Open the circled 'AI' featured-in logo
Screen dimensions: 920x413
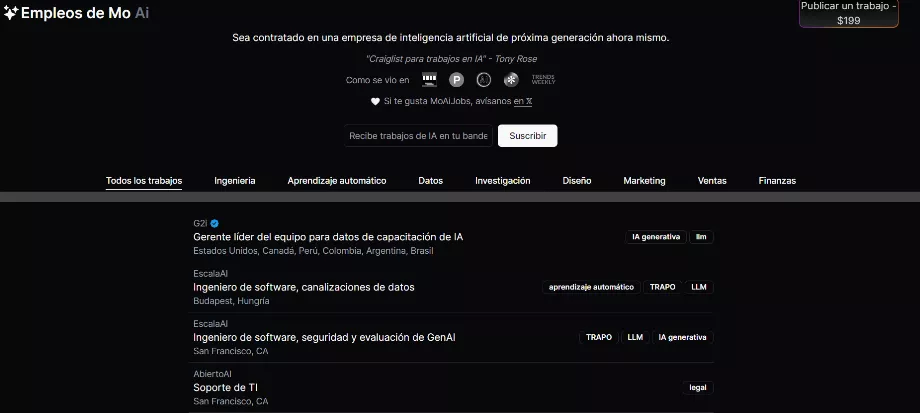[x=483, y=80]
